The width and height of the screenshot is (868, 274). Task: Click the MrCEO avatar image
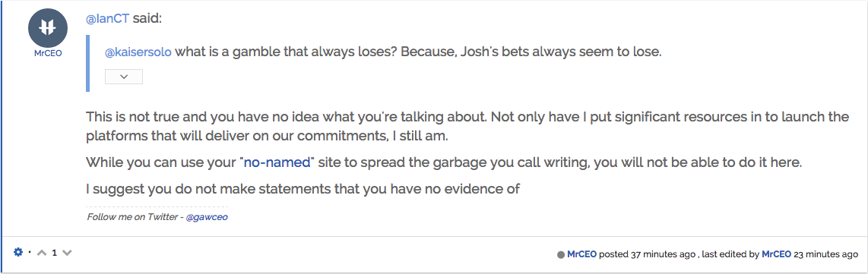coord(48,28)
